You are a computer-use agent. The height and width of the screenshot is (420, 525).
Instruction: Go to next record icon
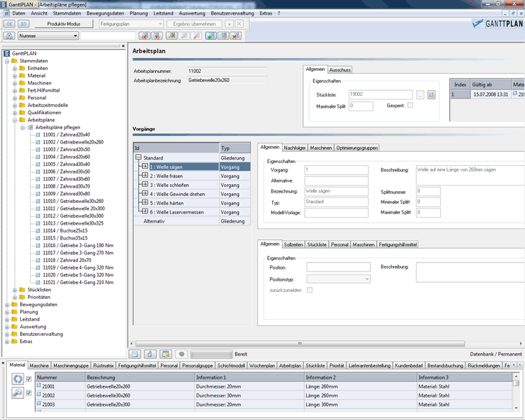[157, 36]
